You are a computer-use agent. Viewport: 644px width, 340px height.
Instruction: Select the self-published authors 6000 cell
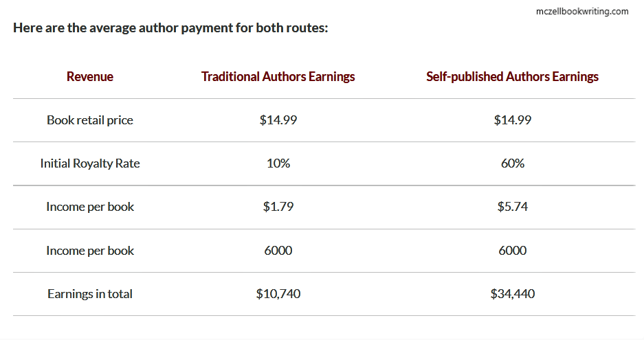(x=513, y=251)
